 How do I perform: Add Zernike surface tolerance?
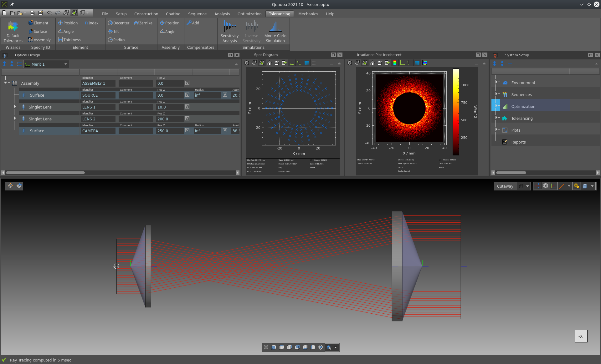pos(143,23)
